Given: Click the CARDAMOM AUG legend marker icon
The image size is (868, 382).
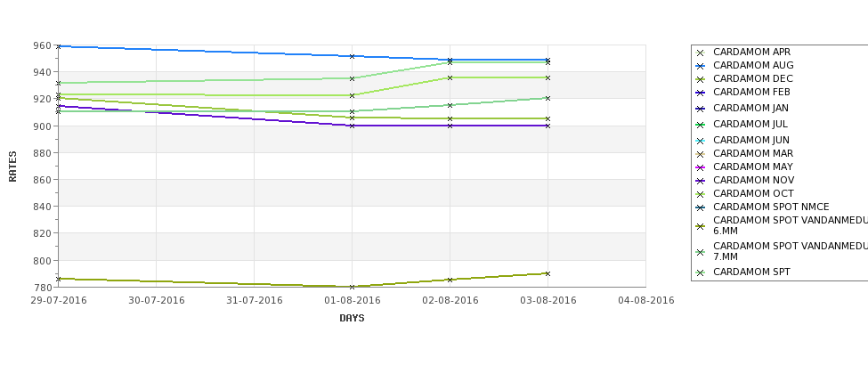Looking at the screenshot, I should [701, 66].
